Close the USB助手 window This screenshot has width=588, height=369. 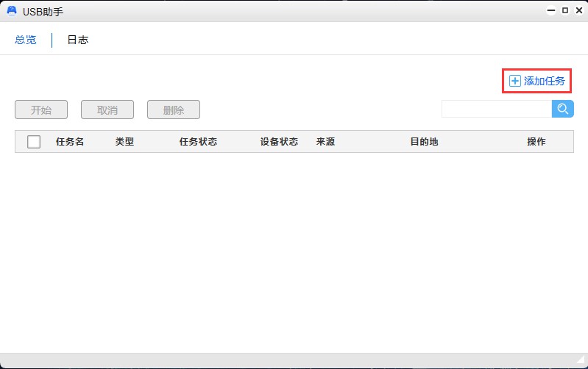coord(578,11)
